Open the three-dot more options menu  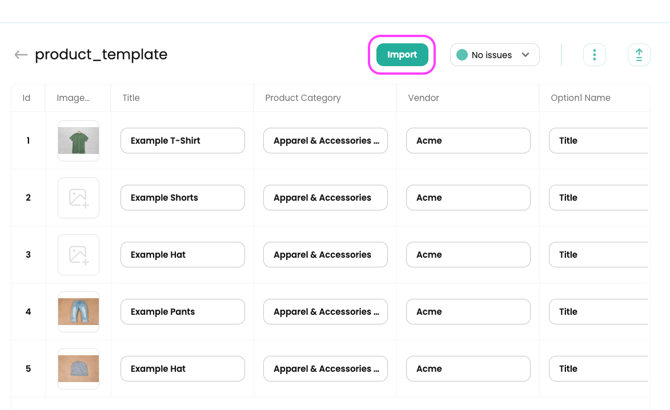[594, 55]
